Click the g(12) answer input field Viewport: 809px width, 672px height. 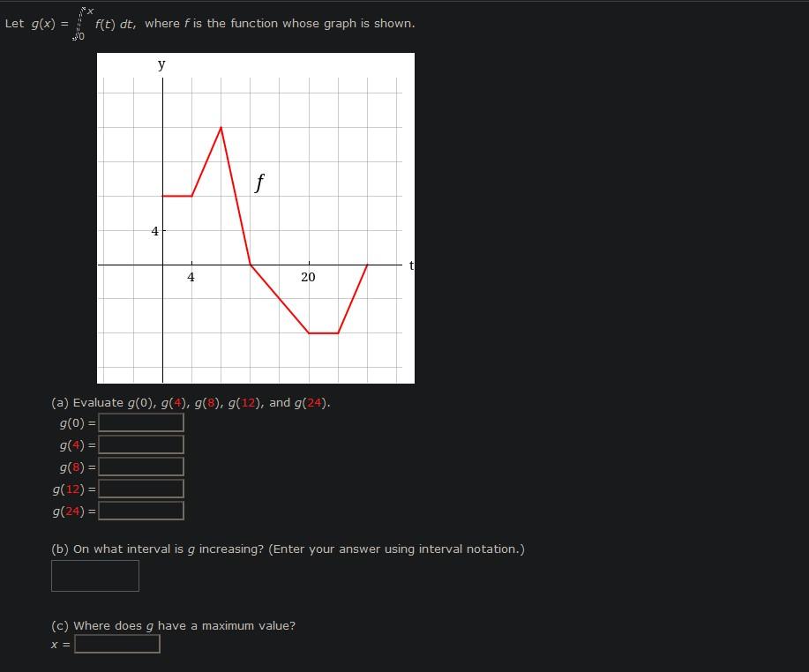coord(140,488)
